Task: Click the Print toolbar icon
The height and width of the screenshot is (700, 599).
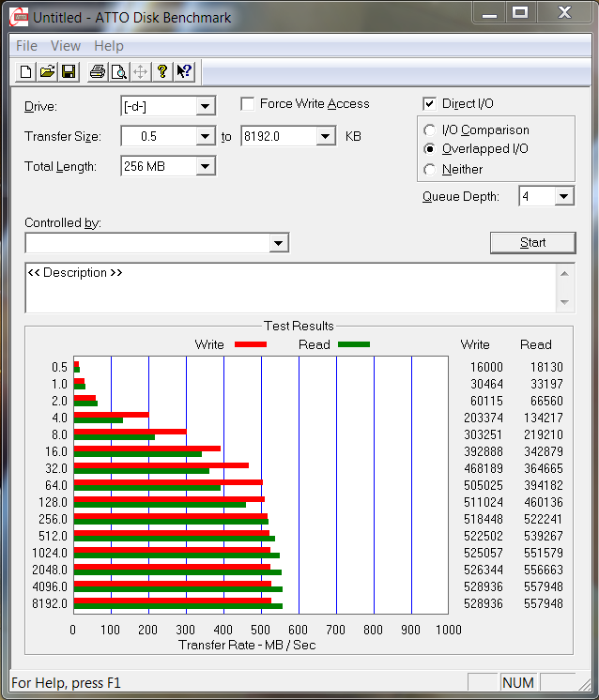Action: (98, 72)
